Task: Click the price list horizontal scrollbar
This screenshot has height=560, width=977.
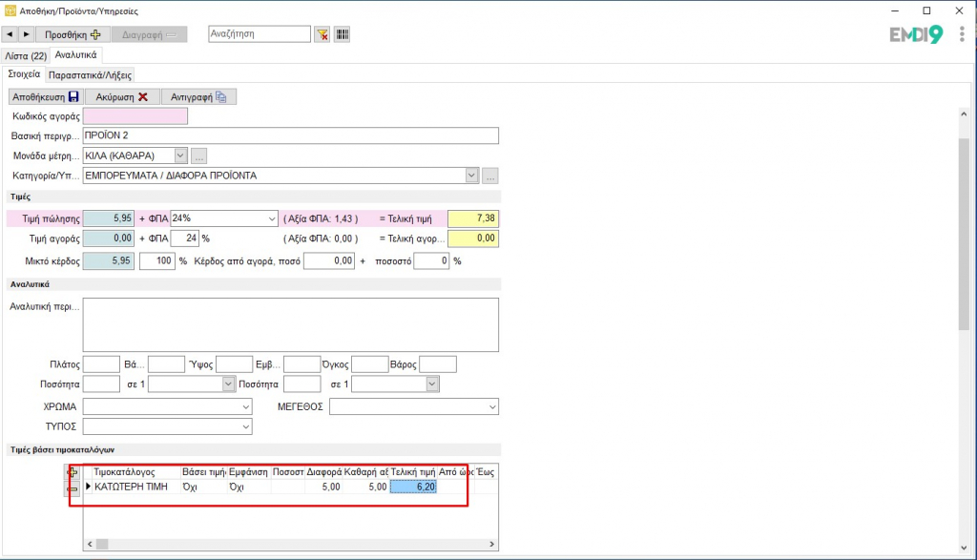Action: [286, 544]
